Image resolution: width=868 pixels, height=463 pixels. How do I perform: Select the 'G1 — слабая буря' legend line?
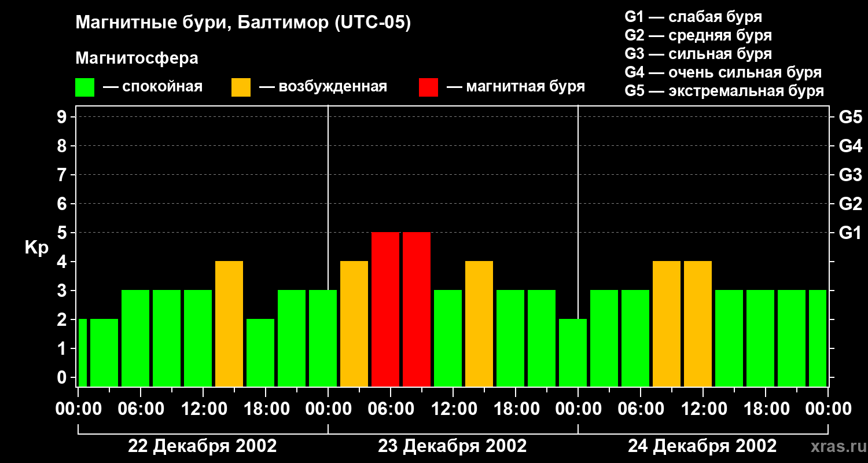693,17
